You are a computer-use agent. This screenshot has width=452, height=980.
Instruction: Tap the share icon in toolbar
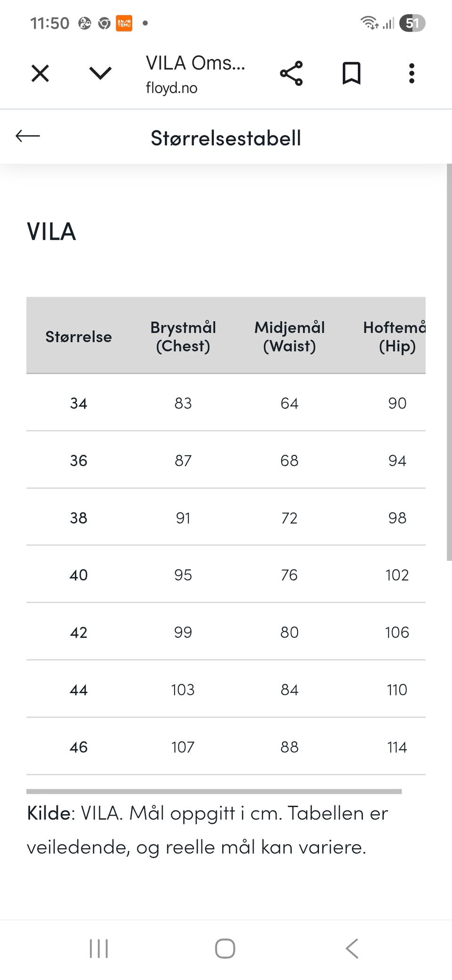click(291, 73)
